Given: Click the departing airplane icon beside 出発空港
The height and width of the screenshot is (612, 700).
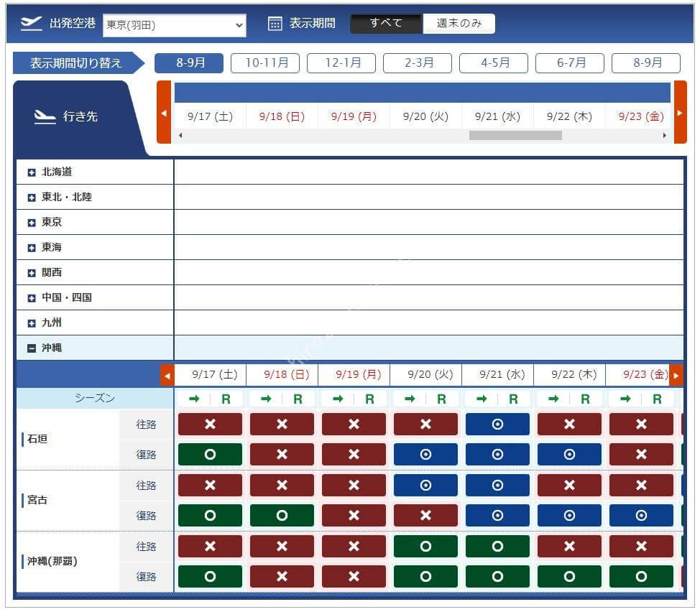Looking at the screenshot, I should pos(31,23).
